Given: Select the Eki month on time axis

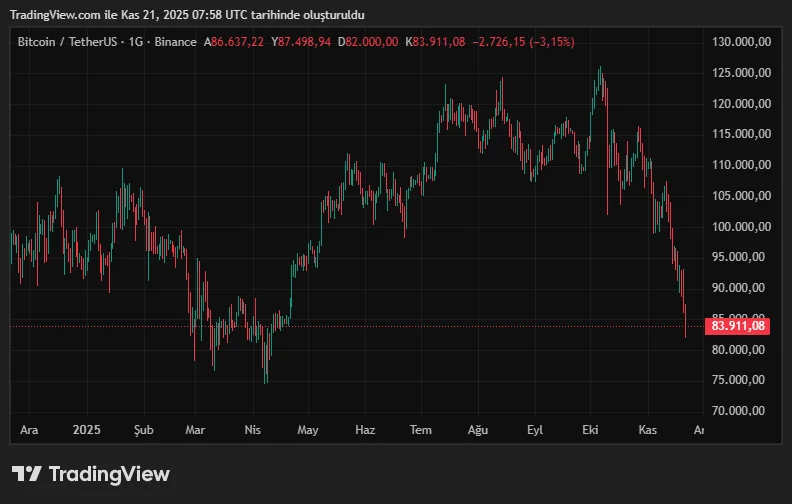Looking at the screenshot, I should point(590,430).
